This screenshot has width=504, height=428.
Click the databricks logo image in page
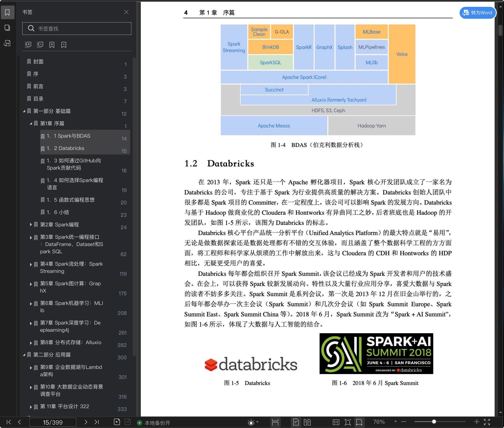[251, 364]
